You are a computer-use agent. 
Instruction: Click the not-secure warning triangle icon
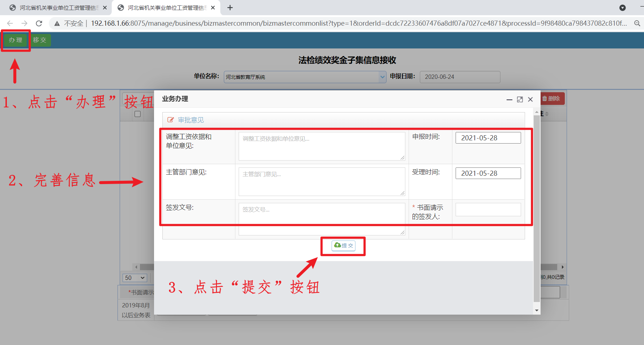point(57,24)
